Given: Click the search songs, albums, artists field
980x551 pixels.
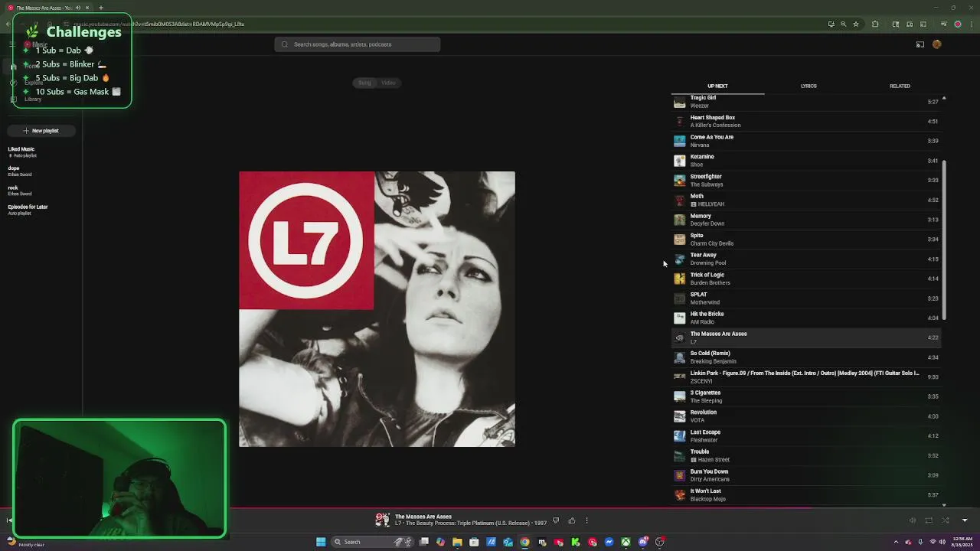Looking at the screenshot, I should point(358,44).
